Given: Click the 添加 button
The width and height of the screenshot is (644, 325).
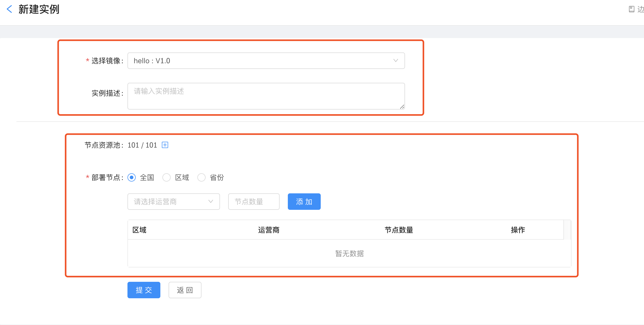Looking at the screenshot, I should pyautogui.click(x=304, y=202).
